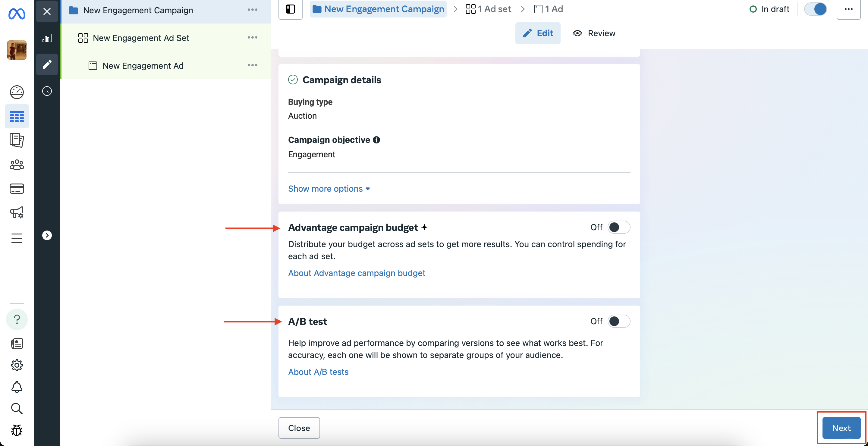This screenshot has width=868, height=446.
Task: Open more options for New Engagement Campaign
Action: 252,10
